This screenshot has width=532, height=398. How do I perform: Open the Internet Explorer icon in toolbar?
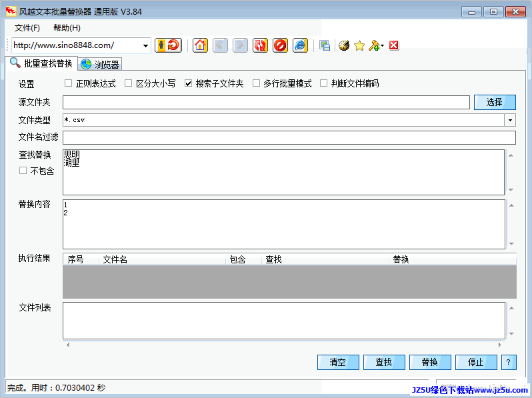click(x=300, y=45)
